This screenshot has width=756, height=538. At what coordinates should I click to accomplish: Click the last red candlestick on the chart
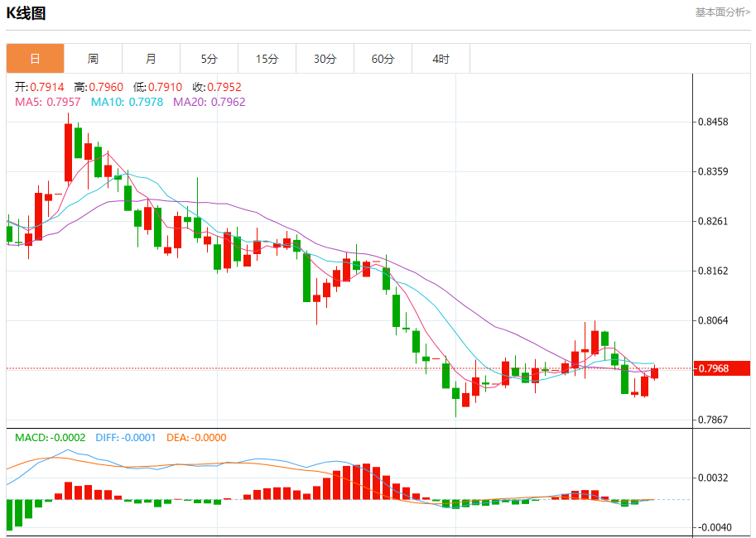654,373
